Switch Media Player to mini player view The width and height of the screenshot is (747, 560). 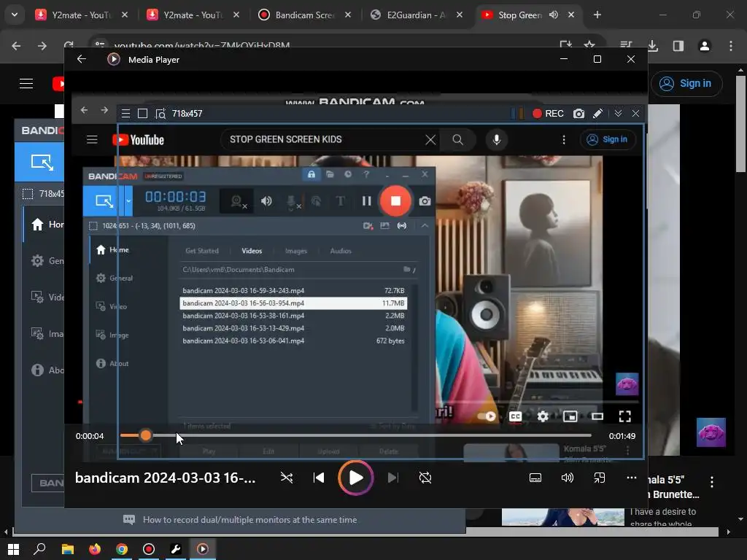(600, 478)
